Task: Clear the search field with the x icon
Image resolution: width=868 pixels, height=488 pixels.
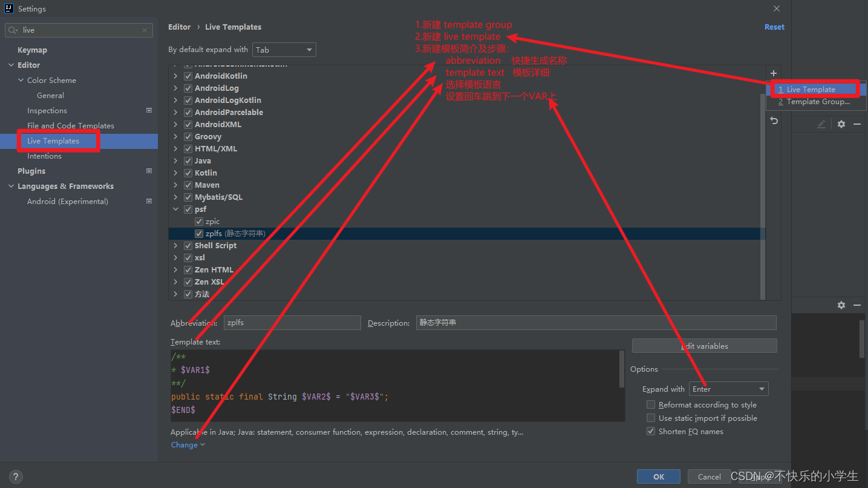Action: [x=145, y=30]
